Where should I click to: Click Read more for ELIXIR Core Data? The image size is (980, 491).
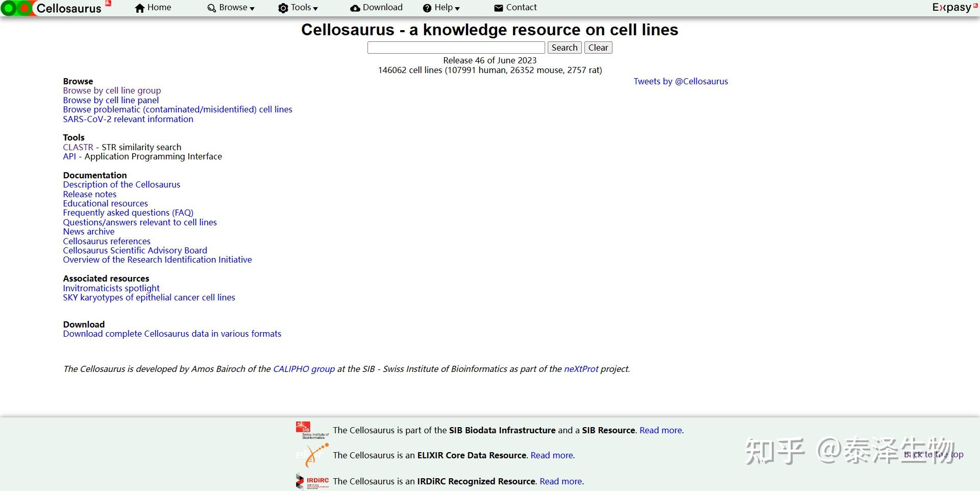(552, 455)
